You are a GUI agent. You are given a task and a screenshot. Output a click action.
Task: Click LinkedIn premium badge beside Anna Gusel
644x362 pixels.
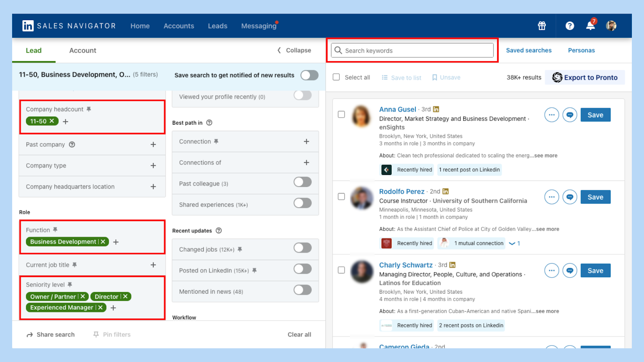(x=436, y=109)
